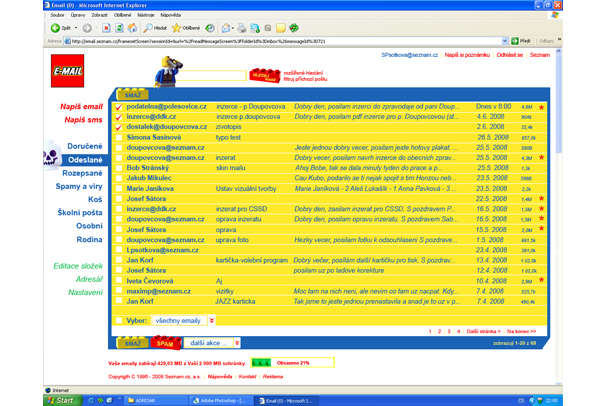Image resolution: width=606 pixels, height=406 pixels.
Task: Click the E-MAIL logo
Action: [68, 71]
